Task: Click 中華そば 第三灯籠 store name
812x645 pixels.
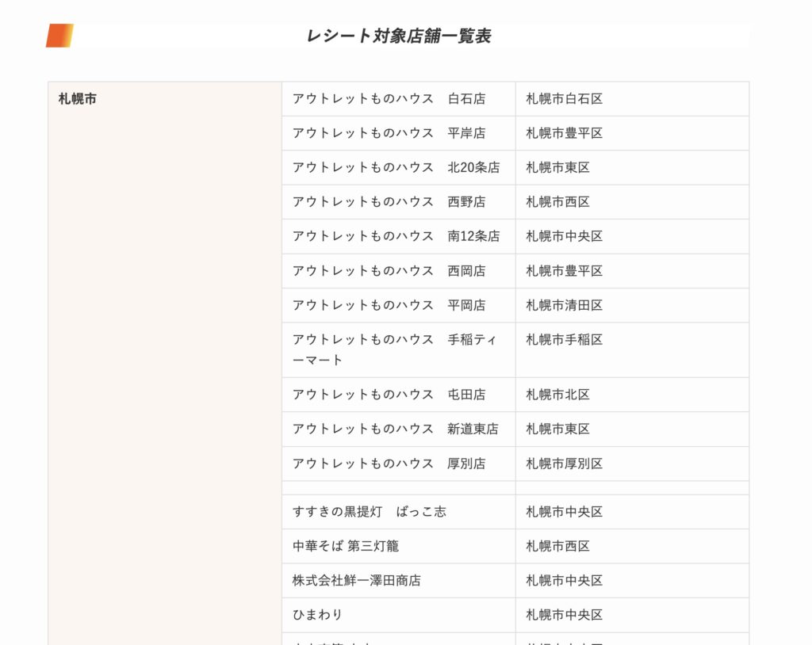Action: [x=346, y=546]
